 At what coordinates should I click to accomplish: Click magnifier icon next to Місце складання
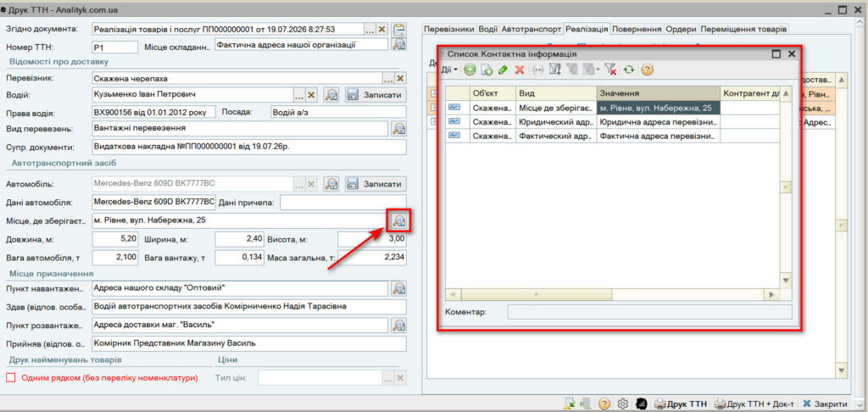398,45
